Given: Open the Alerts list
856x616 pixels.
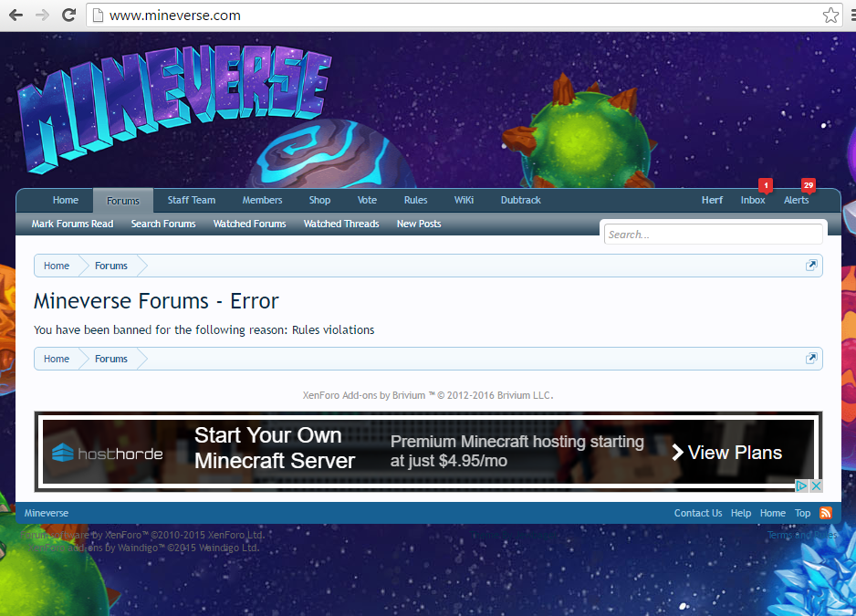Looking at the screenshot, I should click(x=796, y=201).
